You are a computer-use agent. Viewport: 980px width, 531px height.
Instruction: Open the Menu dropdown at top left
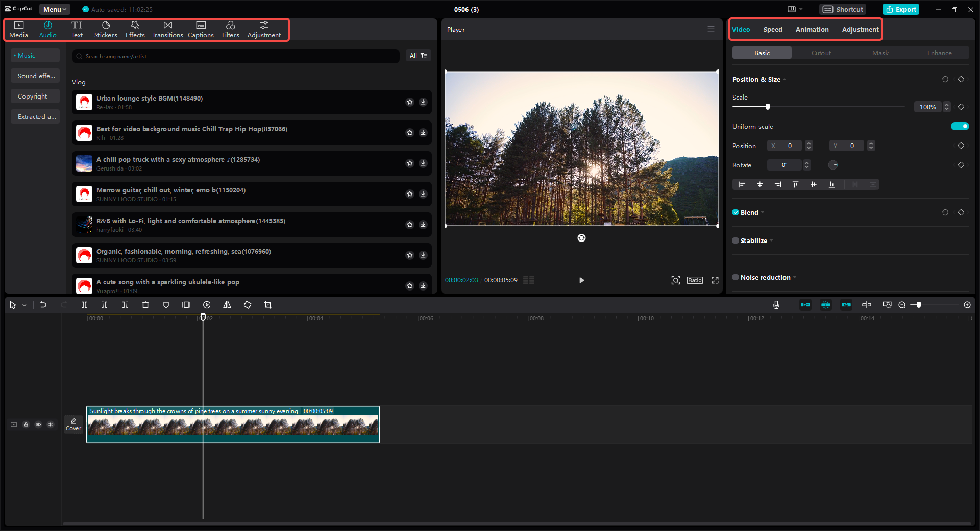click(x=54, y=9)
